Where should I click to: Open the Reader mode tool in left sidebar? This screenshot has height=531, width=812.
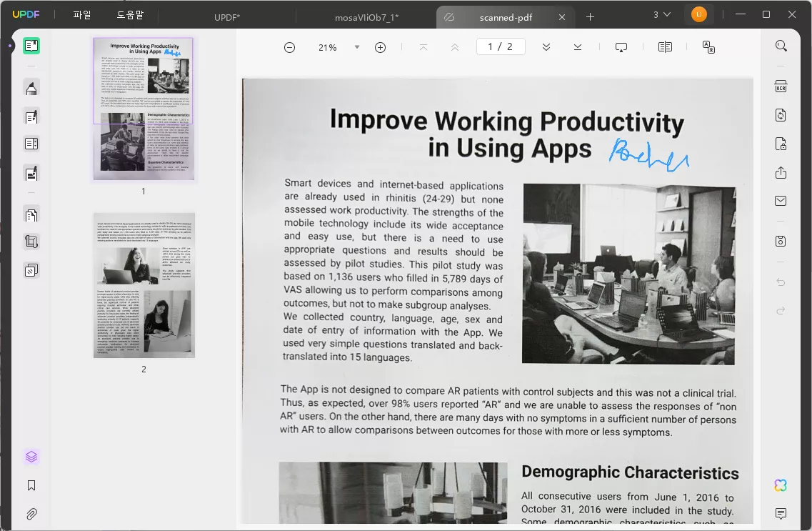(31, 46)
